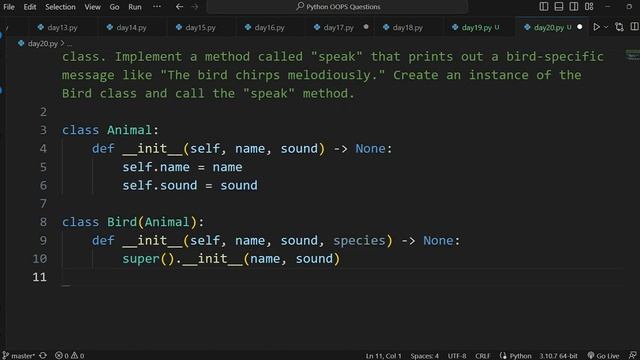640x360 pixels.
Task: Close day20.py via its unsaved dot
Action: pos(580,27)
